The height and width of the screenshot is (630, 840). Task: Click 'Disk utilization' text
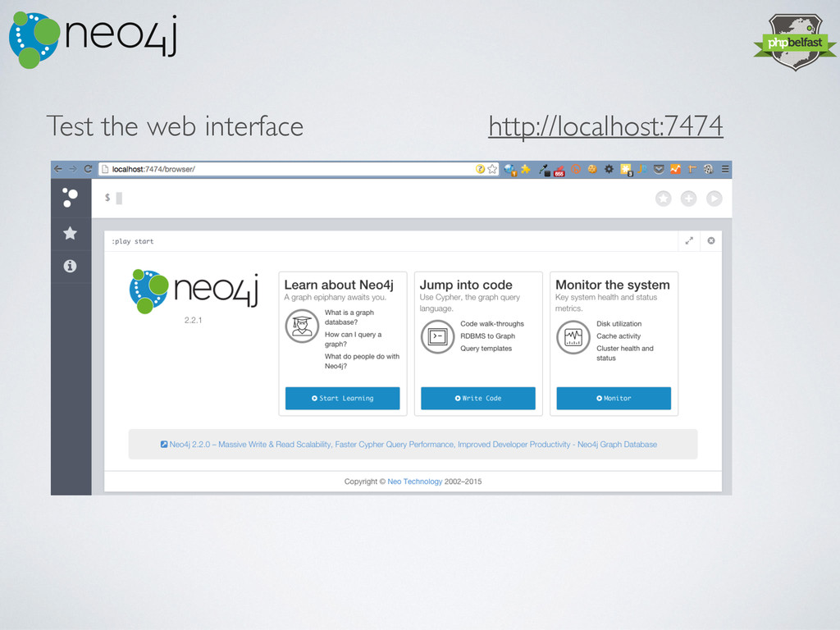point(619,323)
